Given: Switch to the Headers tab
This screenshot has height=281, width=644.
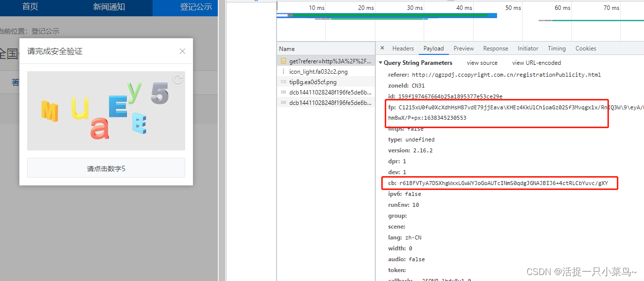Looking at the screenshot, I should (402, 48).
